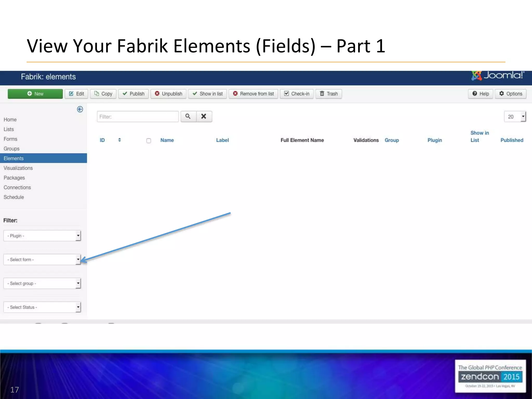Image resolution: width=532 pixels, height=399 pixels.
Task: Sort by the Published column header
Action: tap(512, 140)
